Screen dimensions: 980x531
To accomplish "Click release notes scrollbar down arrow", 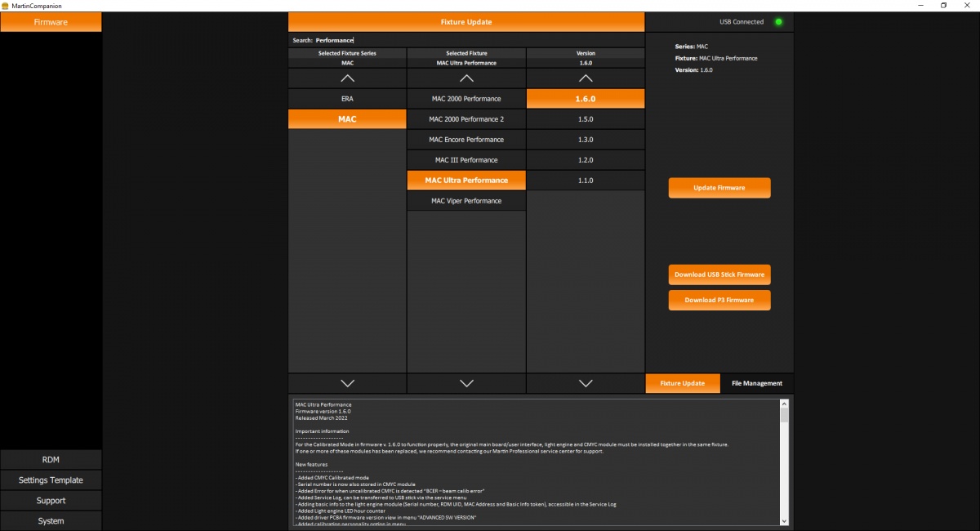I will tap(785, 521).
